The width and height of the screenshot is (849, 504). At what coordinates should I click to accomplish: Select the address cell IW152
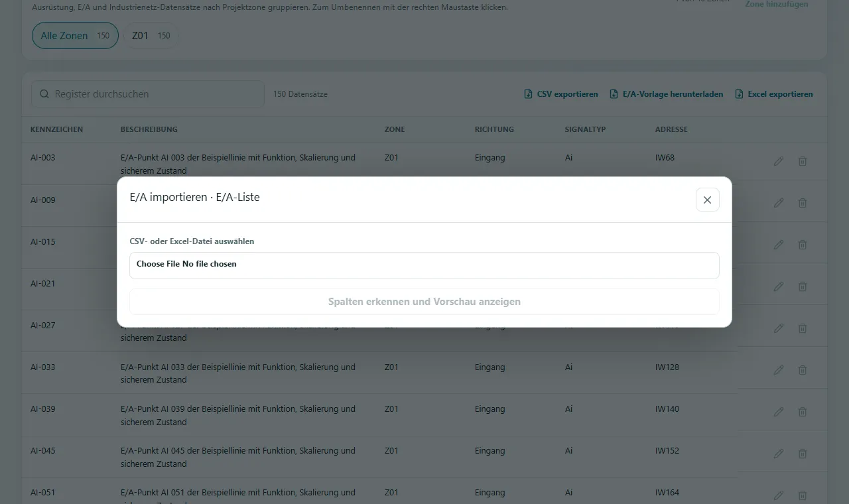pos(667,451)
